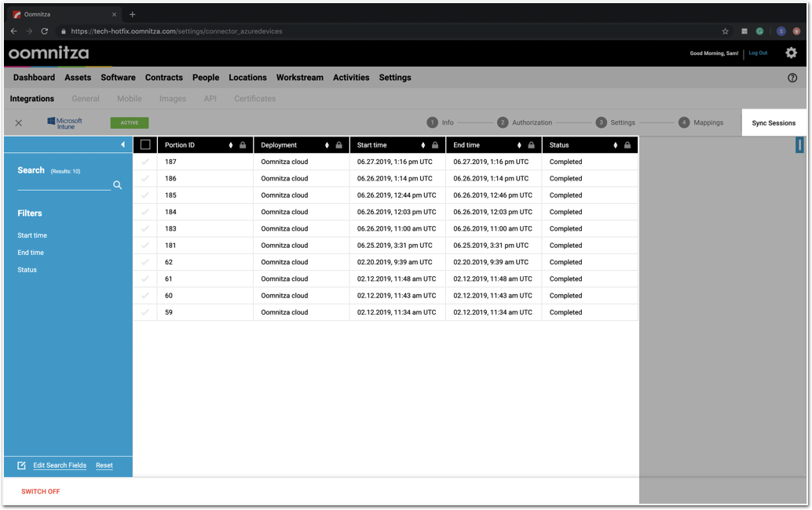The height and width of the screenshot is (510, 812).
Task: Reload the page in the browser
Action: pyautogui.click(x=44, y=31)
